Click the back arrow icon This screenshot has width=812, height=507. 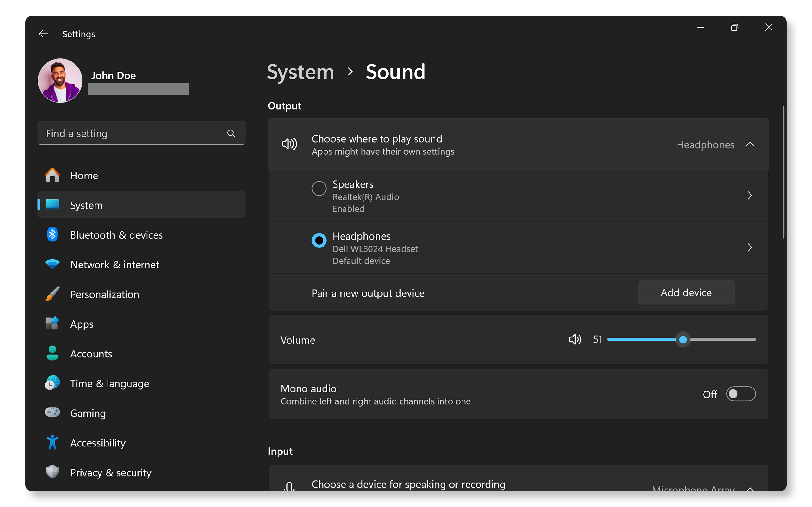point(43,34)
